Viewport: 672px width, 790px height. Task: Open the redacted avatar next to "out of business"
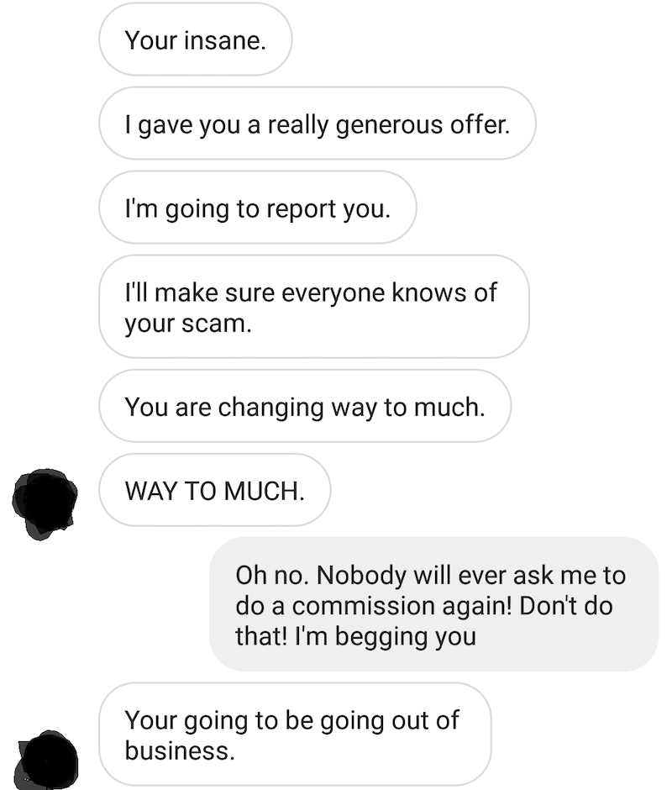pos(47,760)
